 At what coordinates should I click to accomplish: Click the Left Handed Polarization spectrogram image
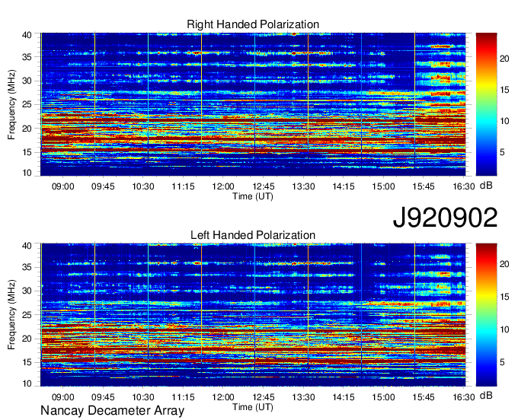pyautogui.click(x=253, y=315)
